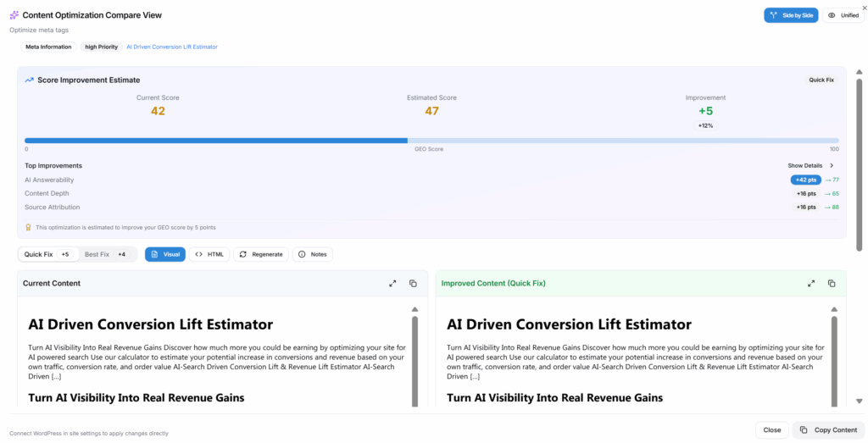Viewport: 868px width, 443px height.
Task: Copy the Improved Content panel text
Action: pyautogui.click(x=832, y=283)
